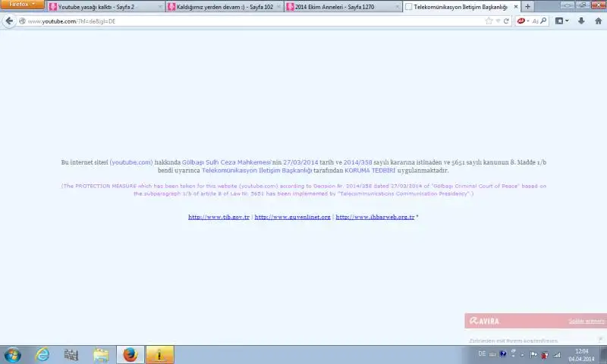The height and width of the screenshot is (364, 607).
Task: Open Windows Explorer folder in taskbar
Action: [x=101, y=354]
